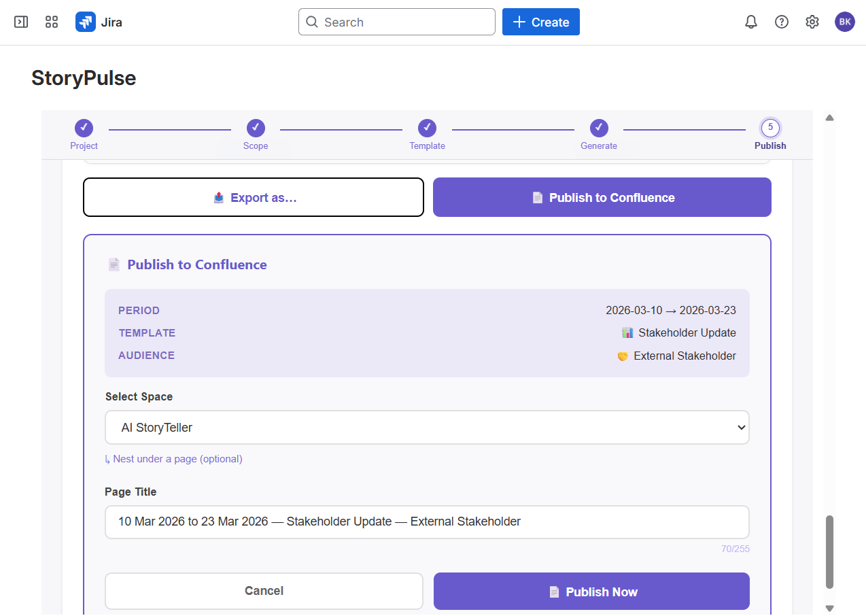Image resolution: width=866 pixels, height=616 pixels.
Task: Click the vertical scrollbar thumb
Action: click(829, 551)
